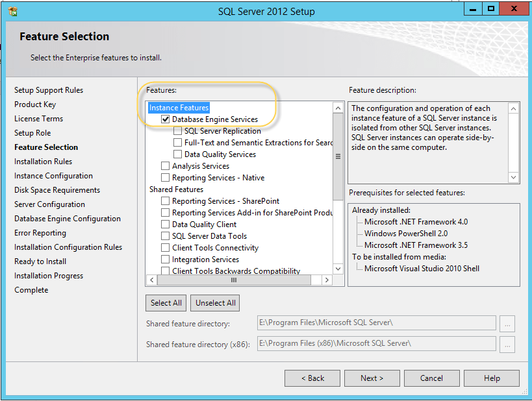Tick the SQL Server Data Tools checkbox

(166, 236)
